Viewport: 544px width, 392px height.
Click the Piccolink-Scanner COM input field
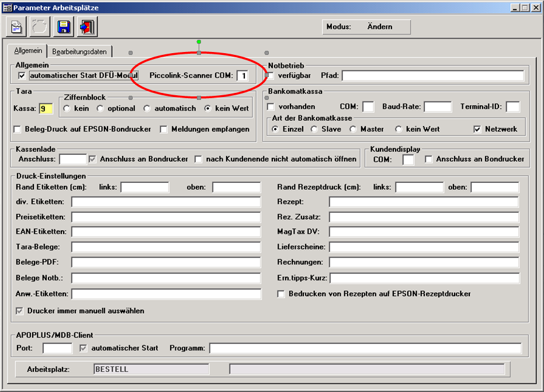(x=242, y=75)
